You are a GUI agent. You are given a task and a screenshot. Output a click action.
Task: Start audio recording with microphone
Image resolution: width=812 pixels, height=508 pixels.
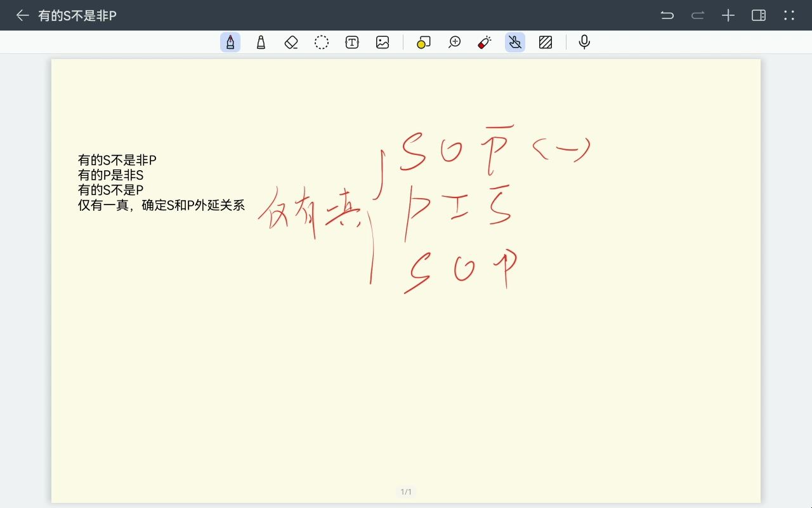tap(584, 42)
